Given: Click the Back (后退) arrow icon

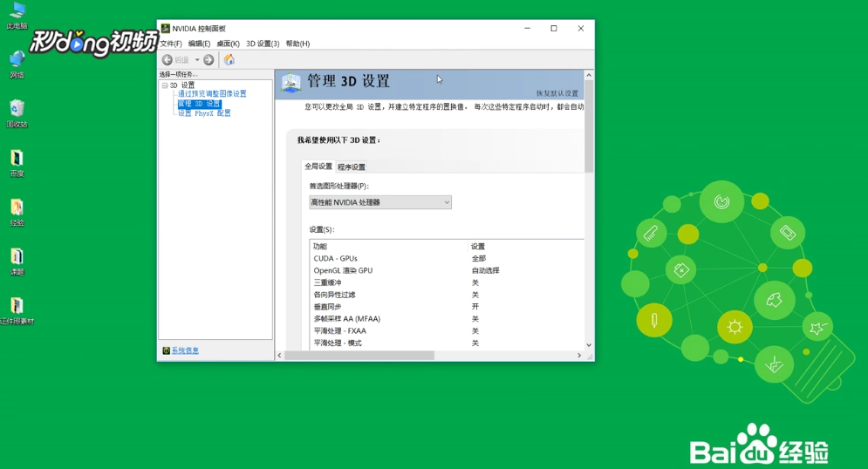Looking at the screenshot, I should coord(167,60).
